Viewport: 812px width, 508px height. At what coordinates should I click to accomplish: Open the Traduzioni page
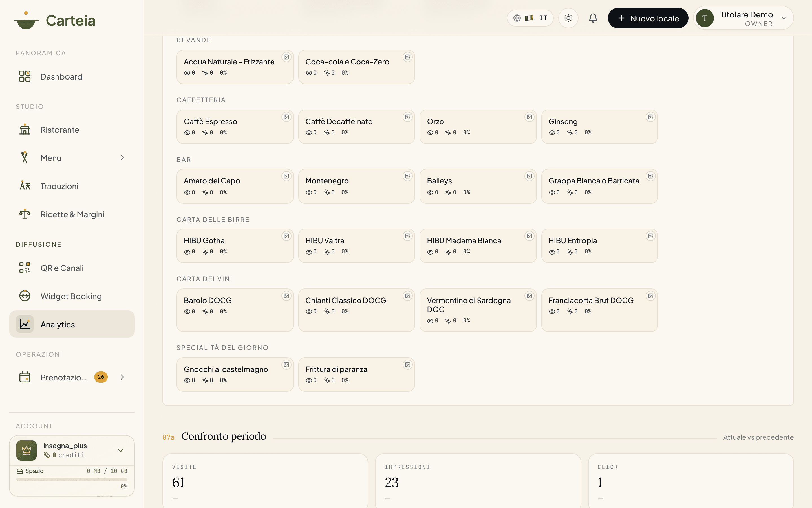tap(72, 186)
